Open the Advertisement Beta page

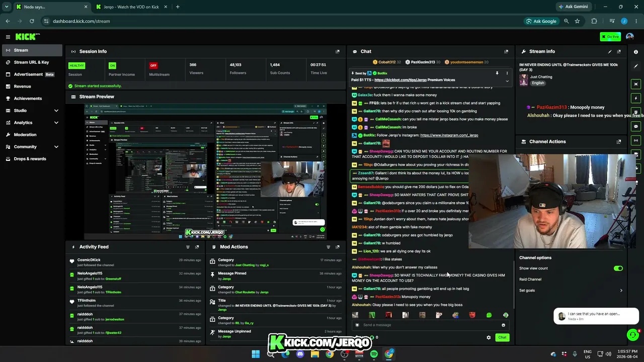click(x=32, y=74)
